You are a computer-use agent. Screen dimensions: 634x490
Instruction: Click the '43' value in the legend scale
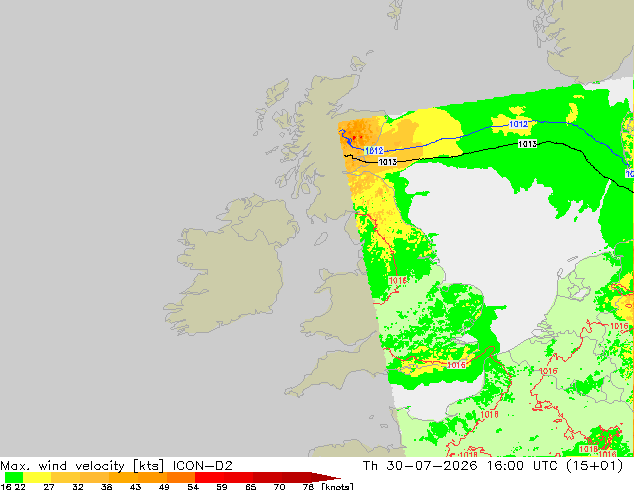tap(135, 486)
